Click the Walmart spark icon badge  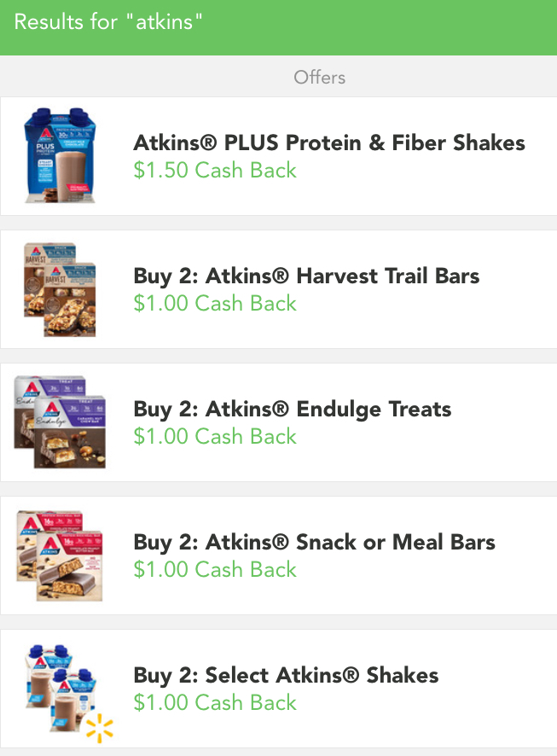(x=99, y=729)
